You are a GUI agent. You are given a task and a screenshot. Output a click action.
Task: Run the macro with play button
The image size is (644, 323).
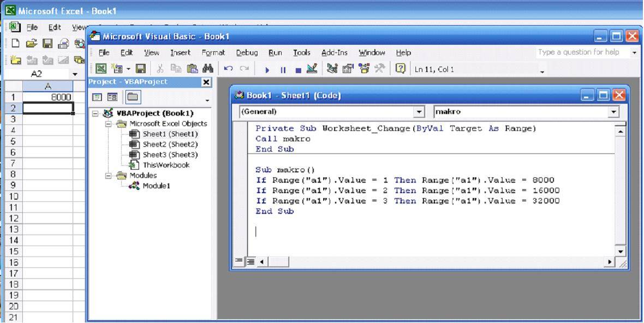point(267,70)
